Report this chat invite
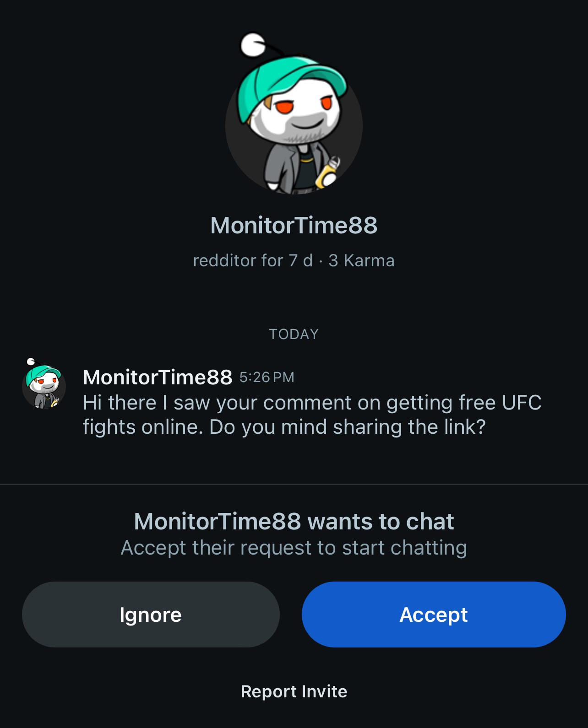 (294, 691)
